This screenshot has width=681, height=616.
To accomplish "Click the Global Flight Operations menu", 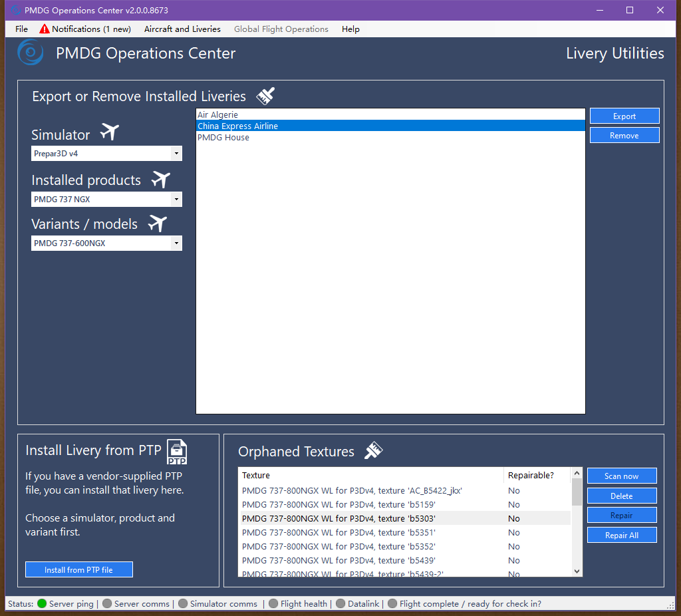I will point(281,29).
